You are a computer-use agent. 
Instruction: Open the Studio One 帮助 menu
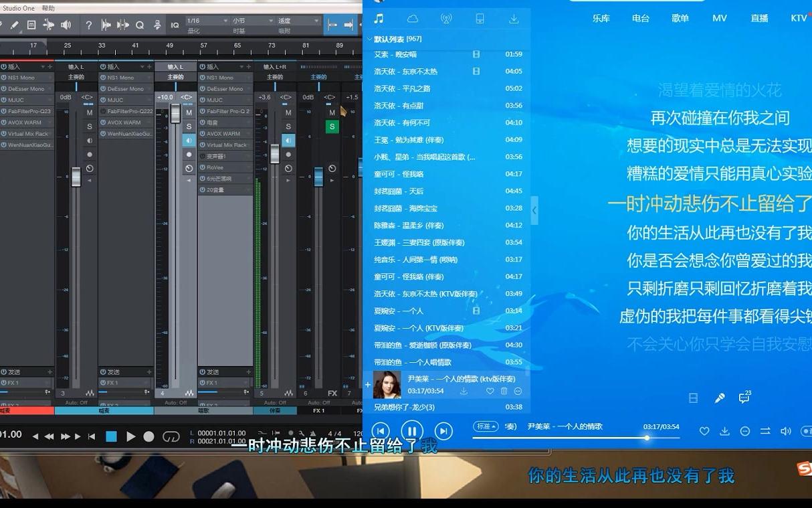click(48, 8)
